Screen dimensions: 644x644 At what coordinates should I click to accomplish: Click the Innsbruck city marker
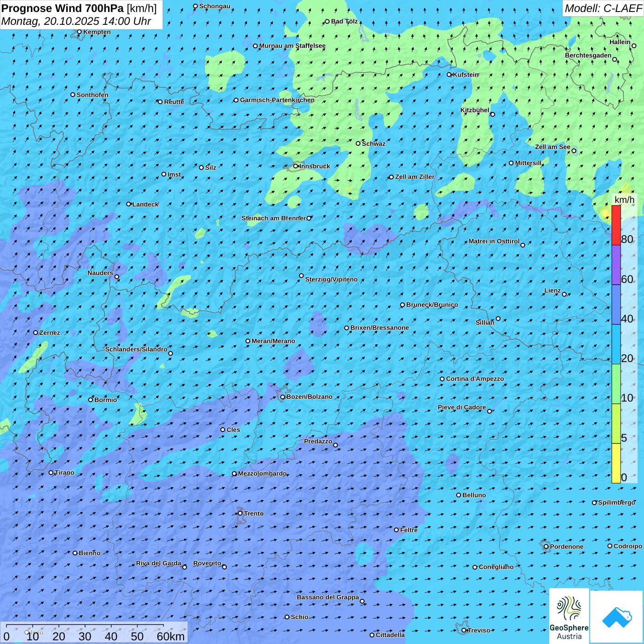click(296, 166)
